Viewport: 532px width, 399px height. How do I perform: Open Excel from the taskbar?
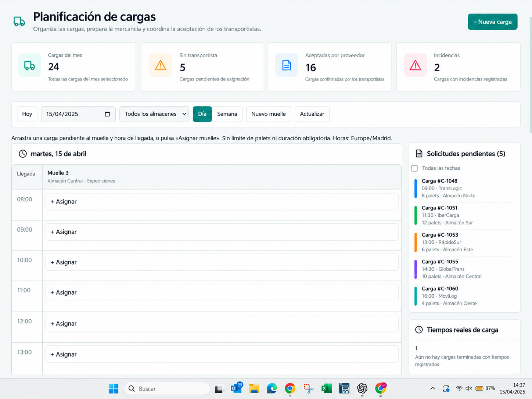click(x=326, y=388)
